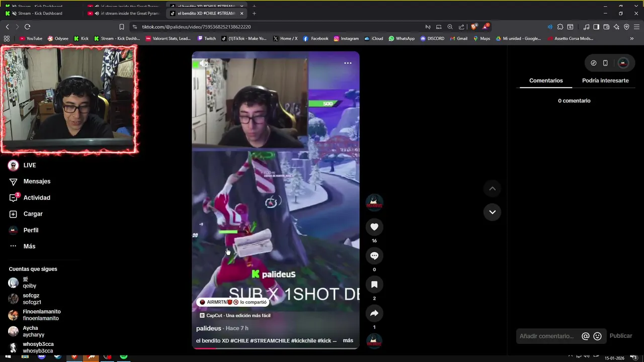The image size is (644, 362).
Task: Open the Facebook bookmark
Action: click(315, 38)
